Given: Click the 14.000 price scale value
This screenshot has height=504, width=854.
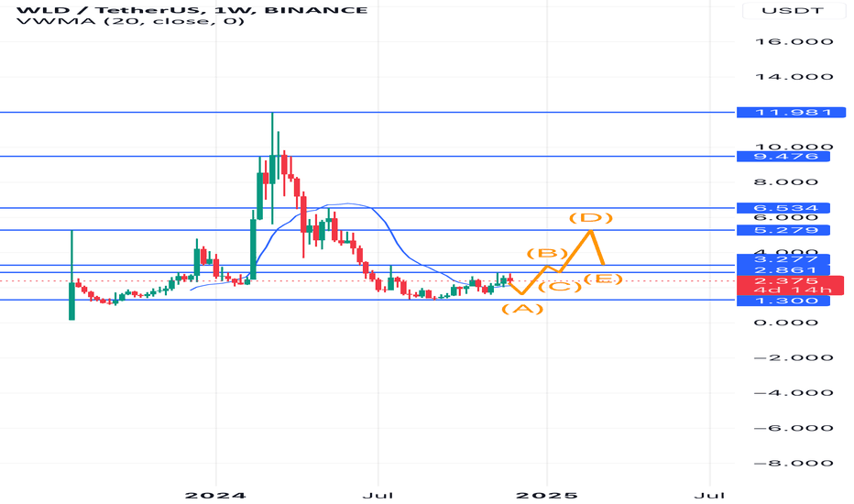Looking at the screenshot, I should (794, 77).
